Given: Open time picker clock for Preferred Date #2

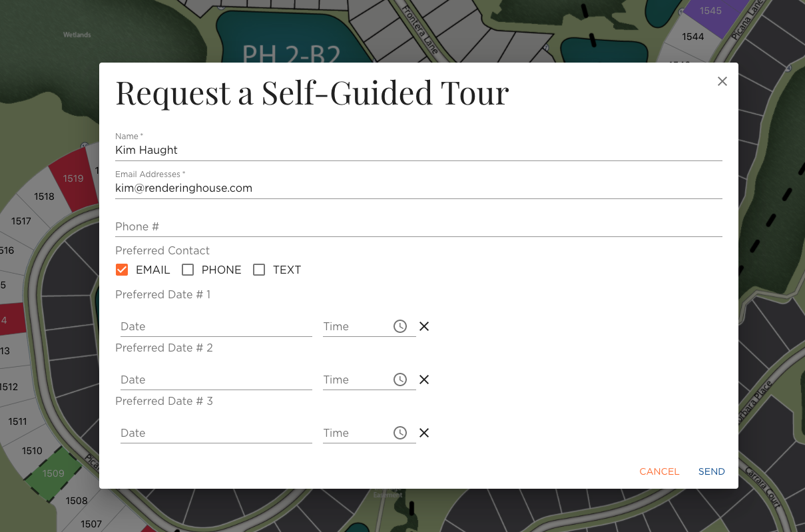Looking at the screenshot, I should pyautogui.click(x=400, y=380).
